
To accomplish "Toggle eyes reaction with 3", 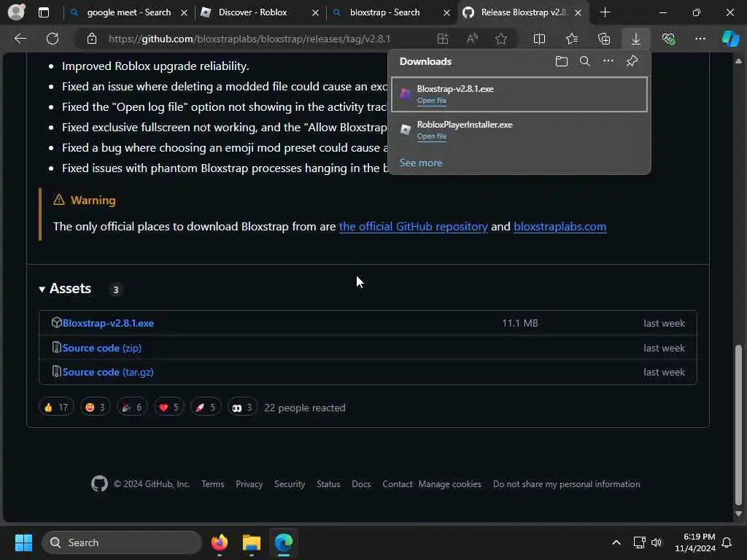I will 242,407.
